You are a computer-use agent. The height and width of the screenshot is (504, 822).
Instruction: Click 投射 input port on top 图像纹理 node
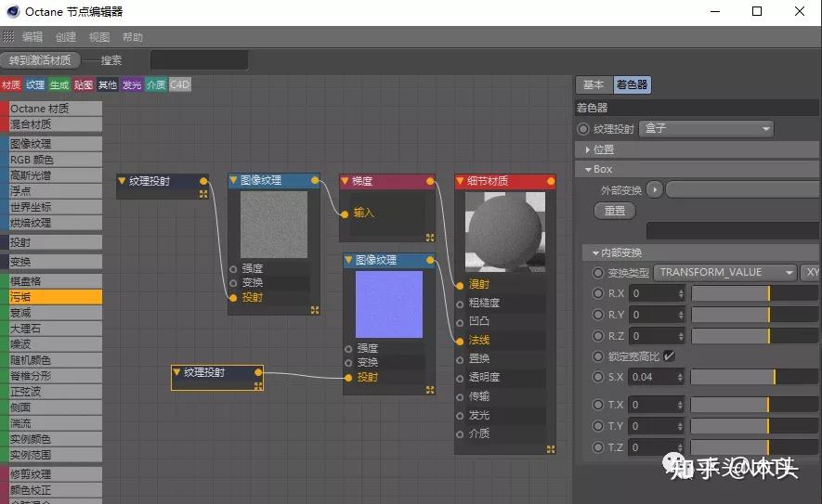pos(233,298)
